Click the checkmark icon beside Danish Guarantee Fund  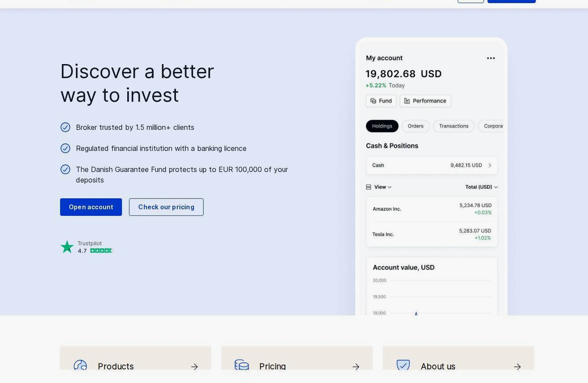coord(65,169)
